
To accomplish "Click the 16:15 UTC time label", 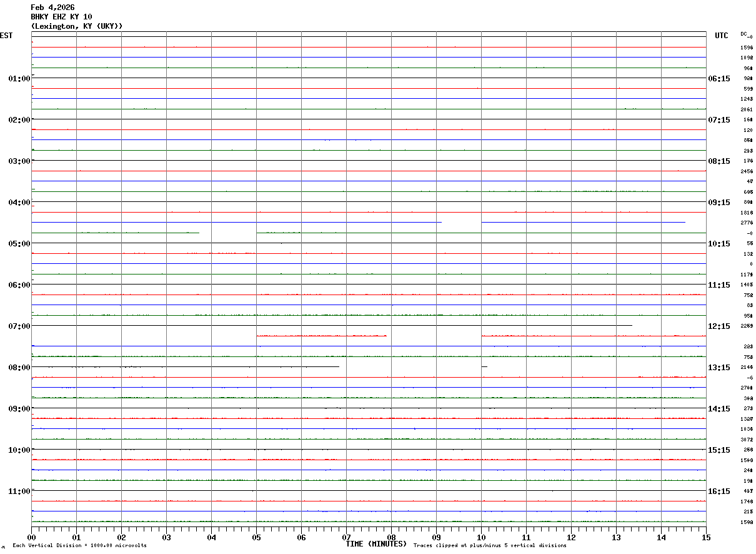I will pos(719,491).
